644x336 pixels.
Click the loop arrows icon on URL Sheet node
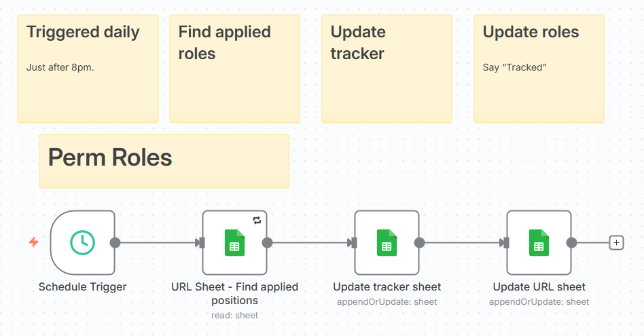(257, 220)
